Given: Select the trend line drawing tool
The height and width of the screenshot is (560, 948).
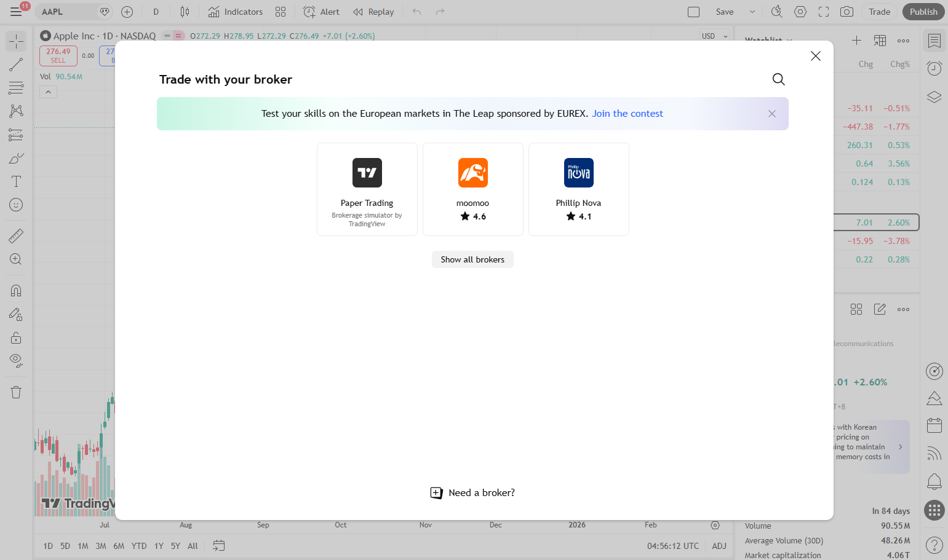Looking at the screenshot, I should pos(16,65).
